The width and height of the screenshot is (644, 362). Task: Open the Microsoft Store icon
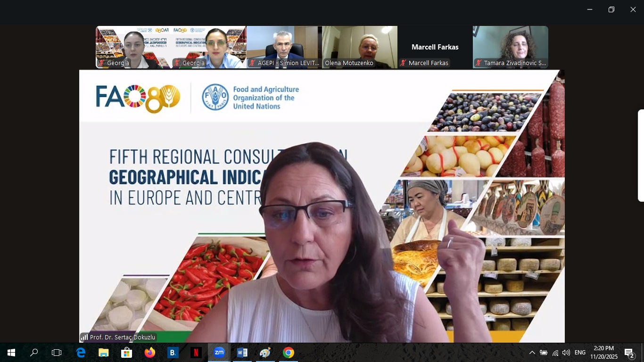coord(127,353)
